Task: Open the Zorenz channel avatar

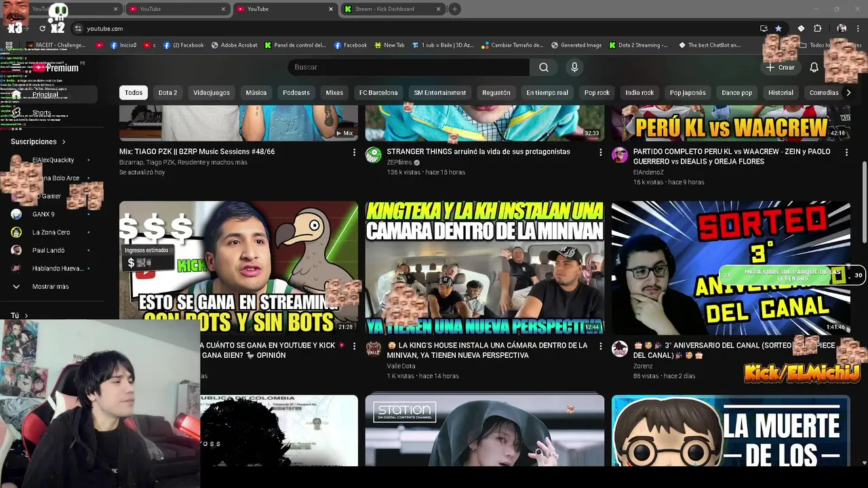Action: point(620,349)
